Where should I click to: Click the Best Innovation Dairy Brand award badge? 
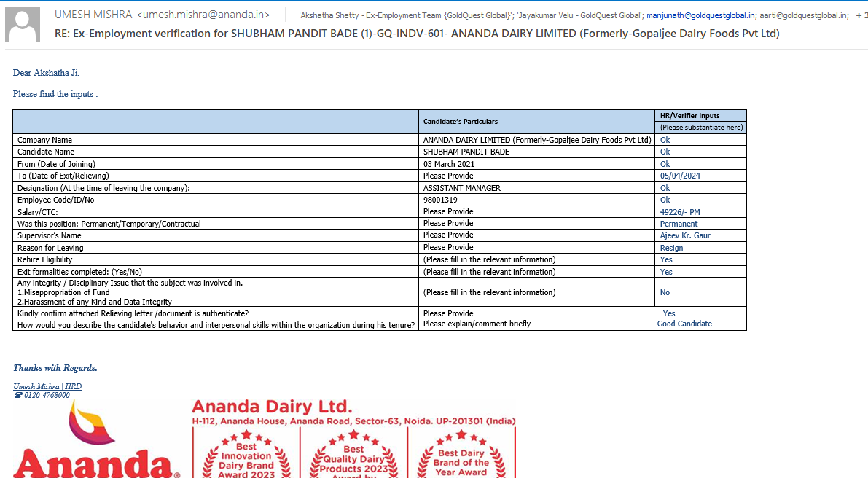coord(246,455)
